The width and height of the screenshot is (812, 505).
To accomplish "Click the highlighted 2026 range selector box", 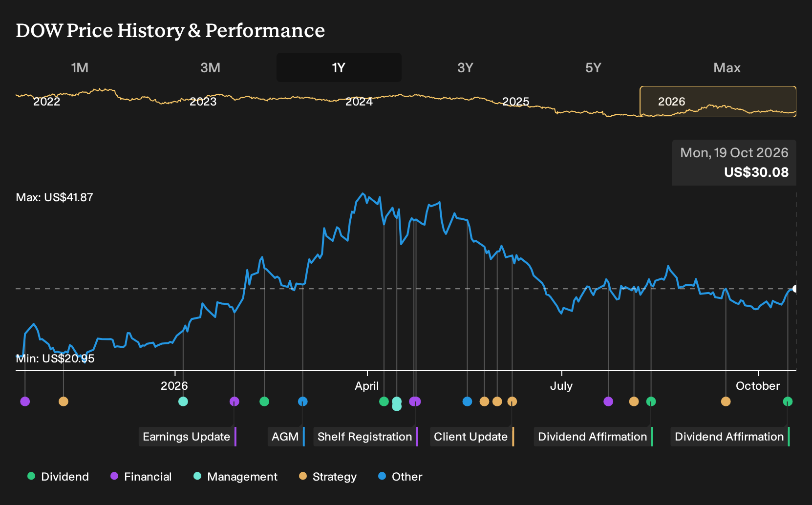I will coord(718,102).
